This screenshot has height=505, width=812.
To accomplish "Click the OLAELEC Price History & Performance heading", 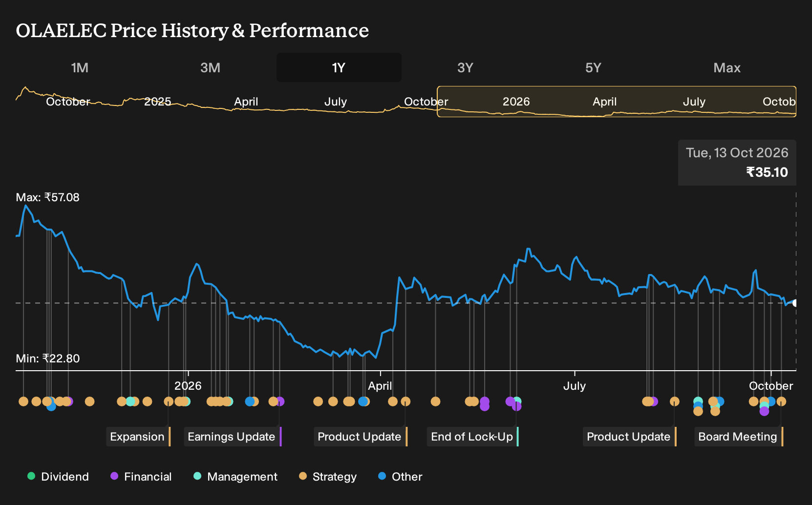I will (192, 30).
